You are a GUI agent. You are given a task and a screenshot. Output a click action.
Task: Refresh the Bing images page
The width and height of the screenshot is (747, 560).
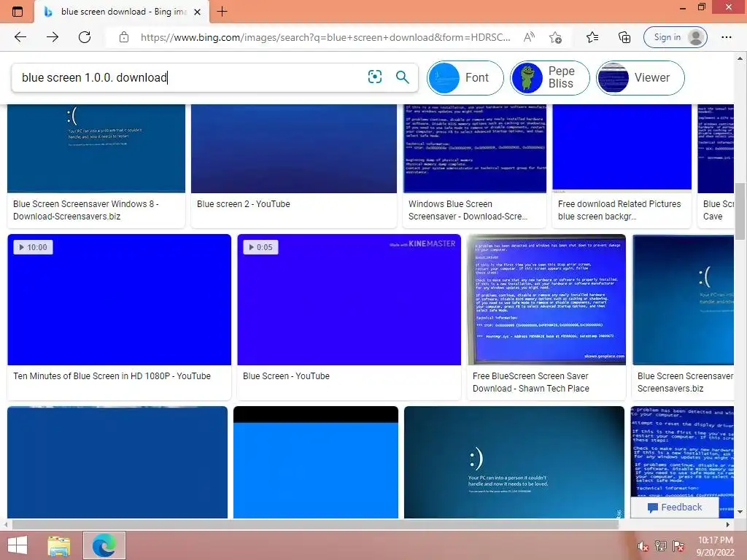(x=85, y=37)
